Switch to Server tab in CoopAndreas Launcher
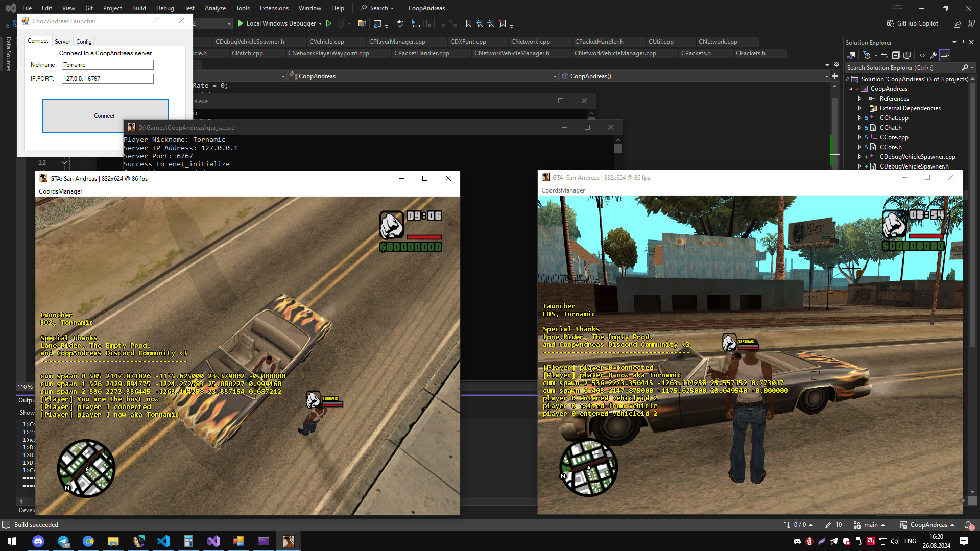980x551 pixels. pos(62,42)
